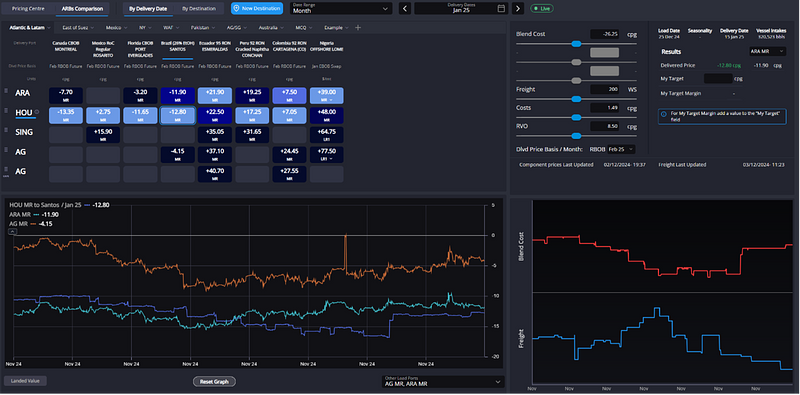Go to next delivery date with right arrow
The width and height of the screenshot is (800, 395).
point(518,8)
